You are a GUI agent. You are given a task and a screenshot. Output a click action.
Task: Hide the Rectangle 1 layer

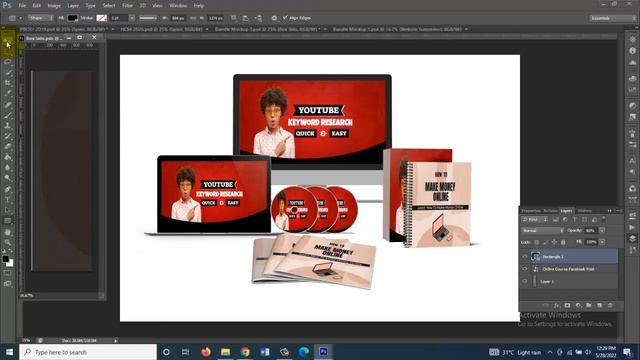point(524,256)
